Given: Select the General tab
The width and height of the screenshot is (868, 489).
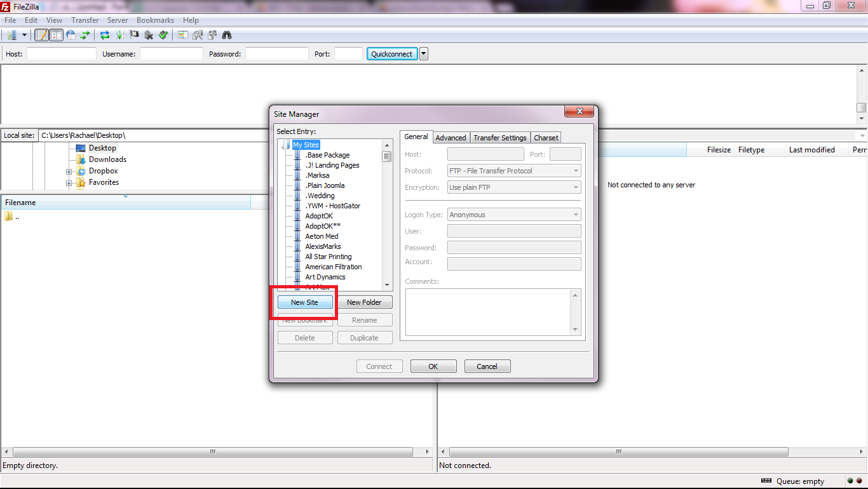Looking at the screenshot, I should [x=416, y=137].
